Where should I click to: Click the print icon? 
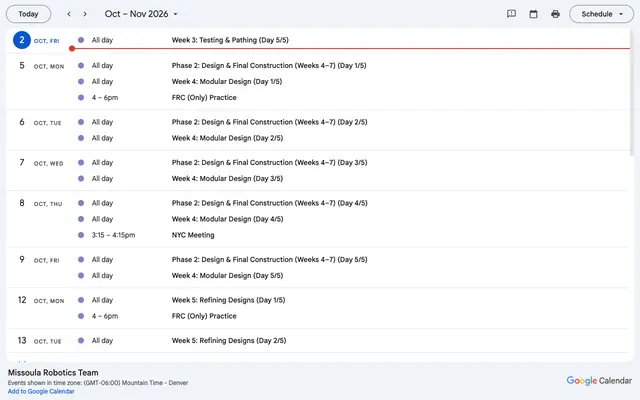[x=555, y=14]
